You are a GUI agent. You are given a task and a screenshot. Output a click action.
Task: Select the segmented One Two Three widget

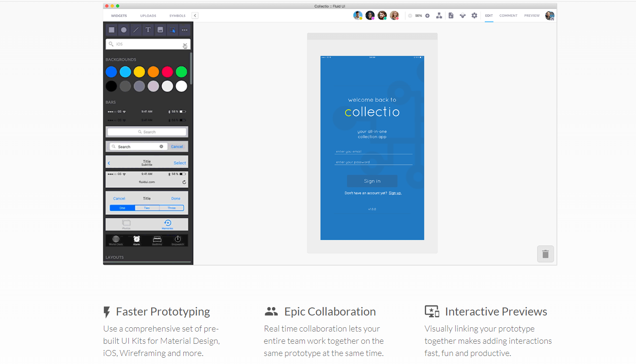[147, 203]
